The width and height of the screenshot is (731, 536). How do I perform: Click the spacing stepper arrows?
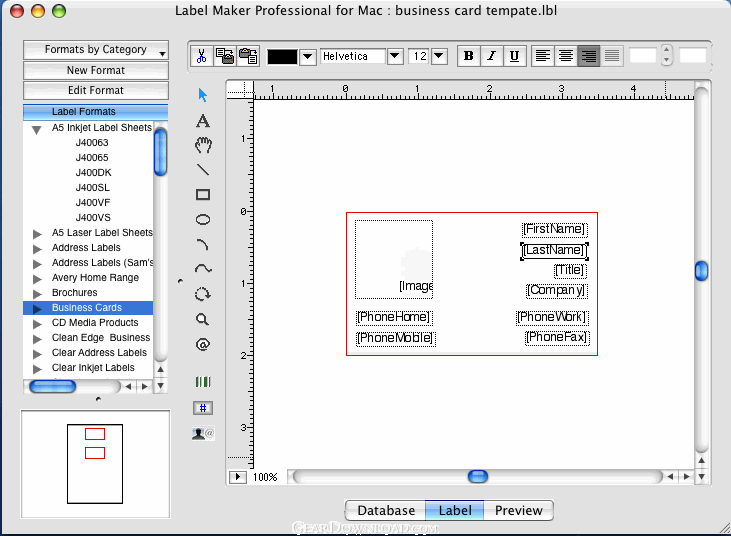coord(667,55)
